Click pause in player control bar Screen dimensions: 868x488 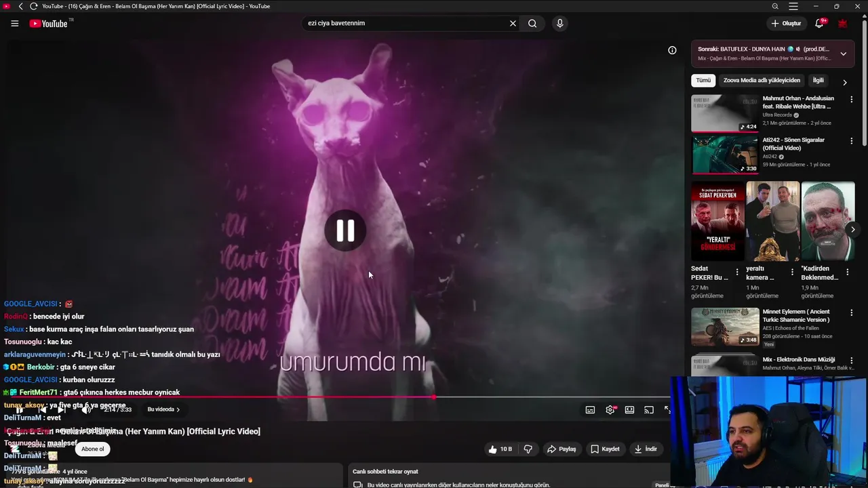pyautogui.click(x=20, y=409)
